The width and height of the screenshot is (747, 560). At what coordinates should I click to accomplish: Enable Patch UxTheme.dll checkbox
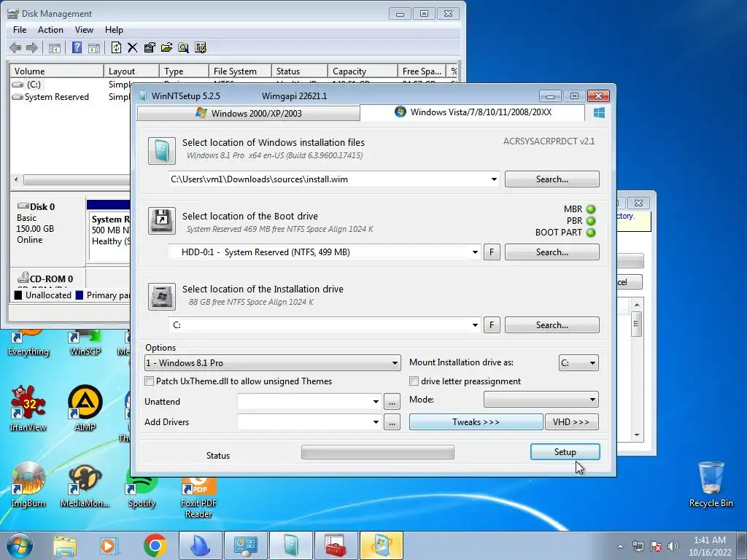150,381
